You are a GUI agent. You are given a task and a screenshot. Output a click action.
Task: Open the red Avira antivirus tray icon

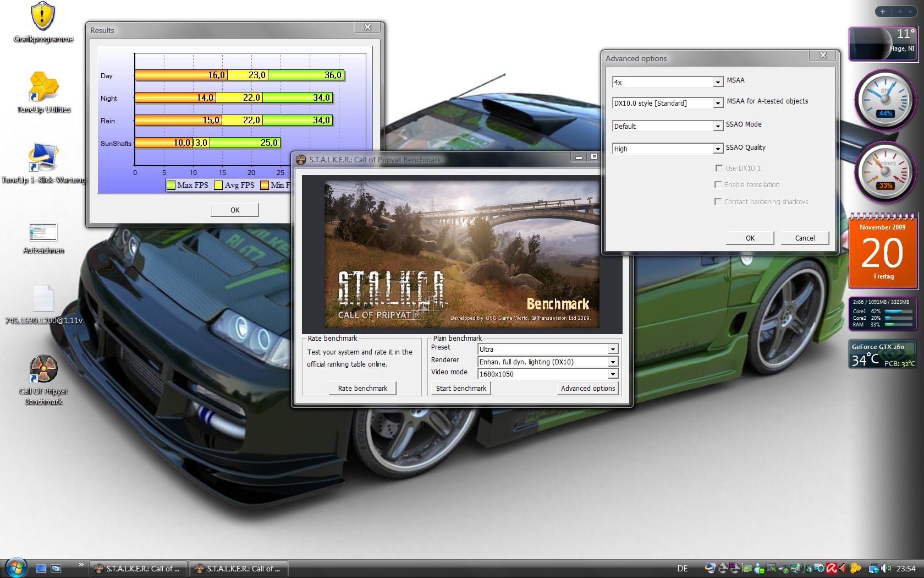click(x=831, y=569)
